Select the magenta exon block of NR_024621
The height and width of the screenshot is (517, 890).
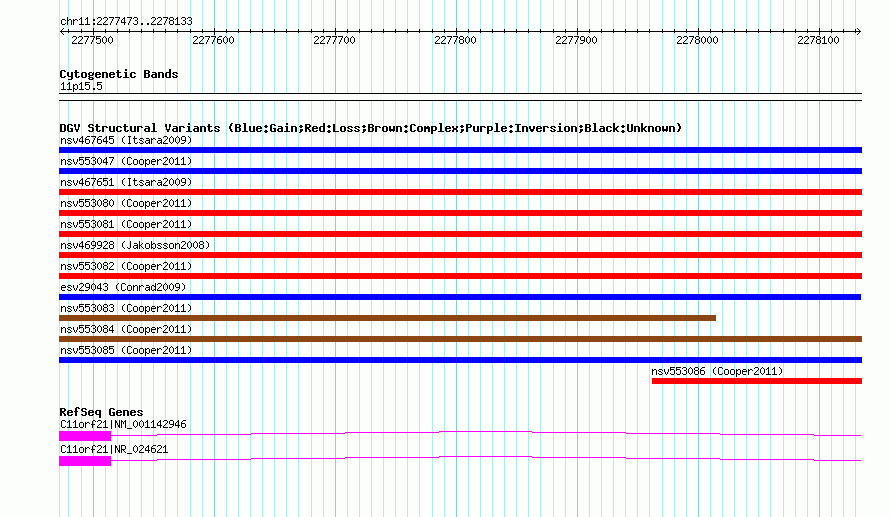click(85, 461)
